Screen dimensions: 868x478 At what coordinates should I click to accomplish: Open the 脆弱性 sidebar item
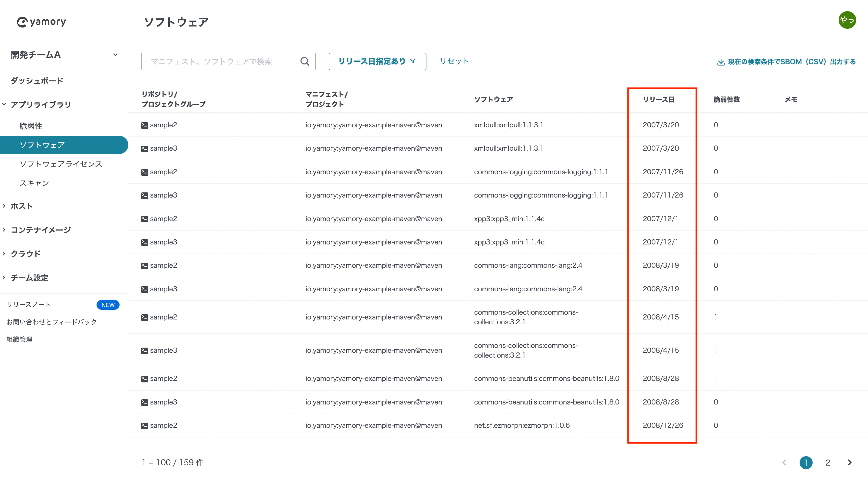click(x=31, y=126)
